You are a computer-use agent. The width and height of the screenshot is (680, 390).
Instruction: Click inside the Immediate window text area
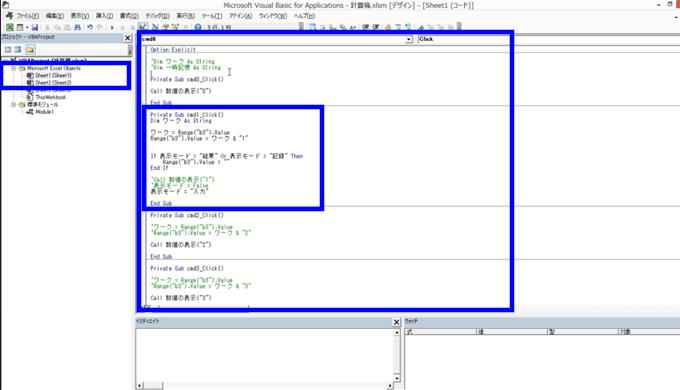264,355
